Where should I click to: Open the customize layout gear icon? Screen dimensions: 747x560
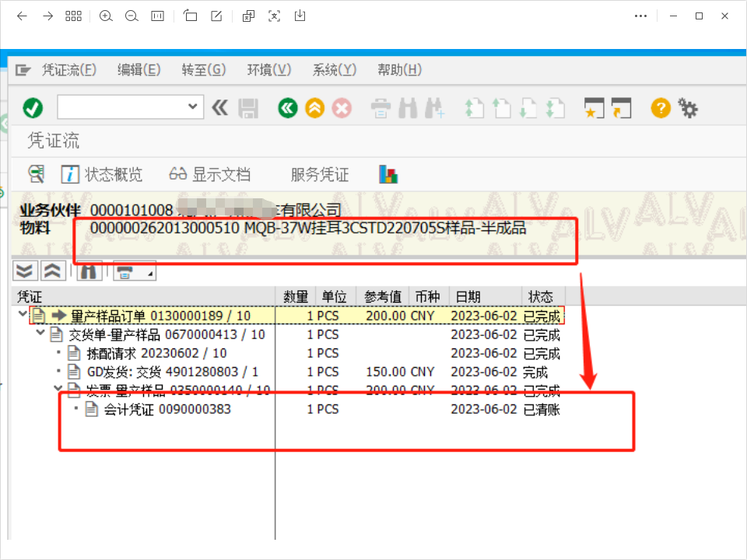click(688, 108)
